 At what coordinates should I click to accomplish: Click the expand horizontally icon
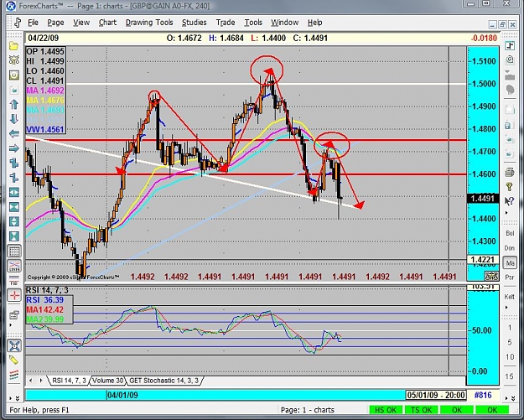pyautogui.click(x=14, y=192)
